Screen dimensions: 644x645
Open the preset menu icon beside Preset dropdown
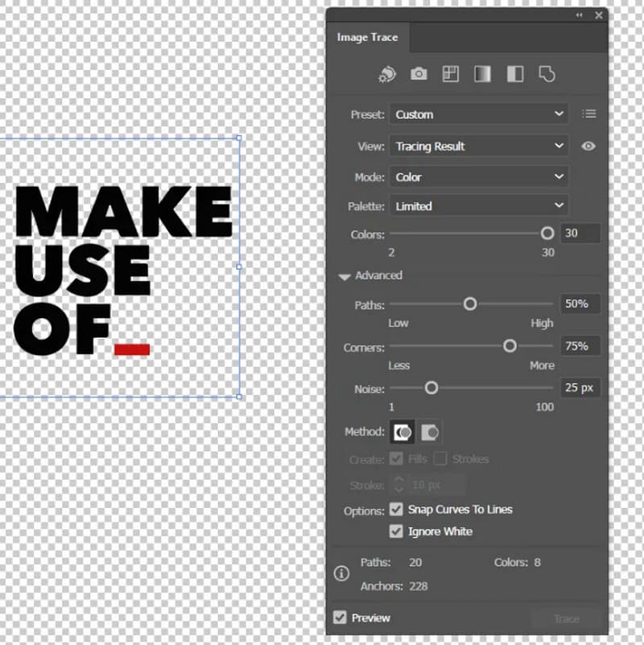tap(589, 114)
